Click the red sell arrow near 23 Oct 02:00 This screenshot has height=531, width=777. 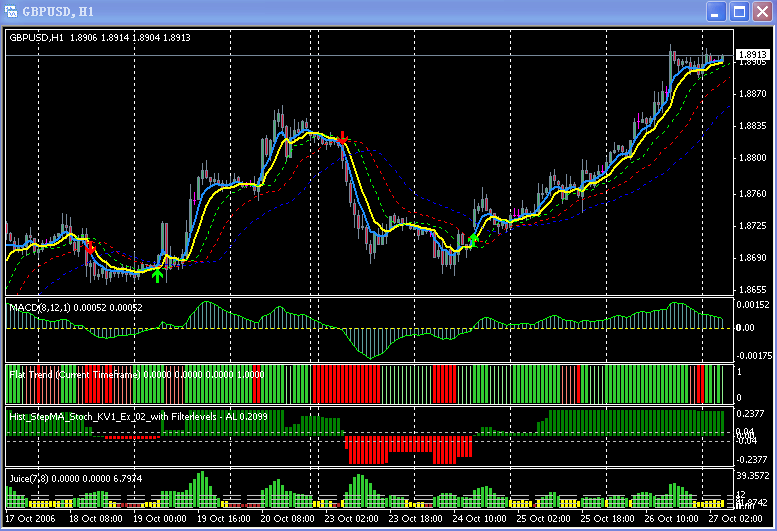pos(342,138)
